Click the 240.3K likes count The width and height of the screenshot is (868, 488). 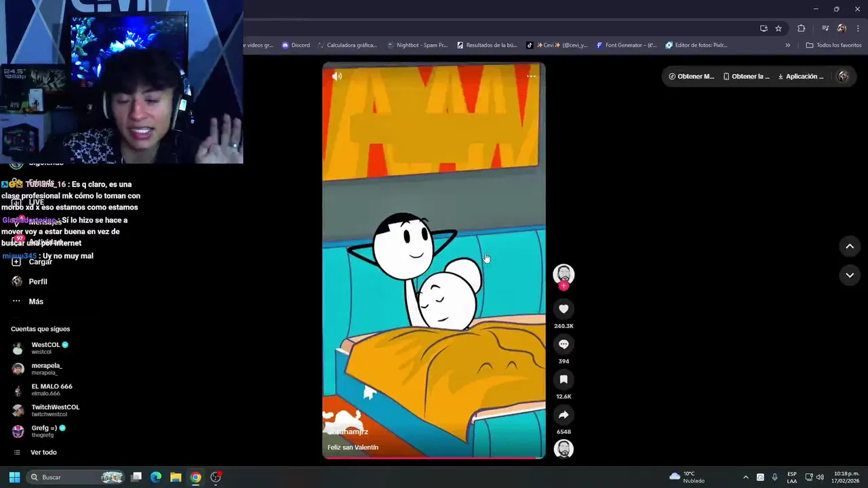point(564,326)
